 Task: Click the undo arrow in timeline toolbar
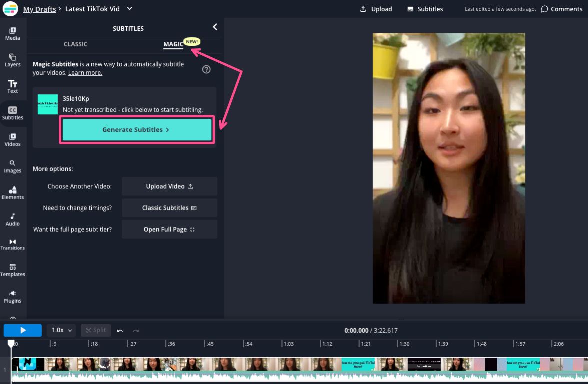120,330
